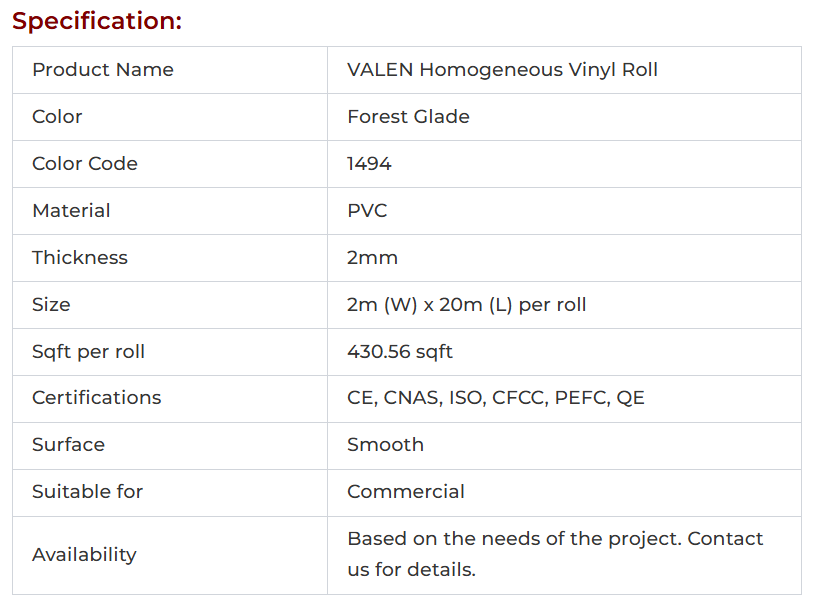Screen dimensions: 828x604
Task: Select the Color row label
Action: (57, 117)
